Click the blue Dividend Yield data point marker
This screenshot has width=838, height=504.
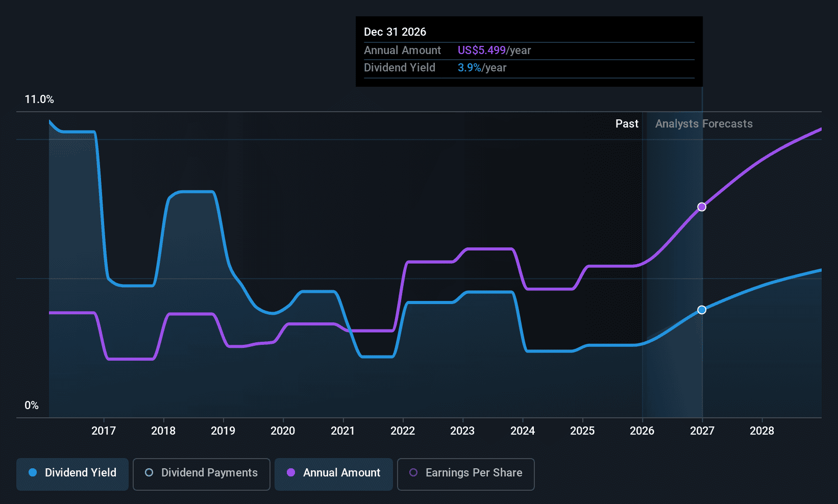coord(702,310)
